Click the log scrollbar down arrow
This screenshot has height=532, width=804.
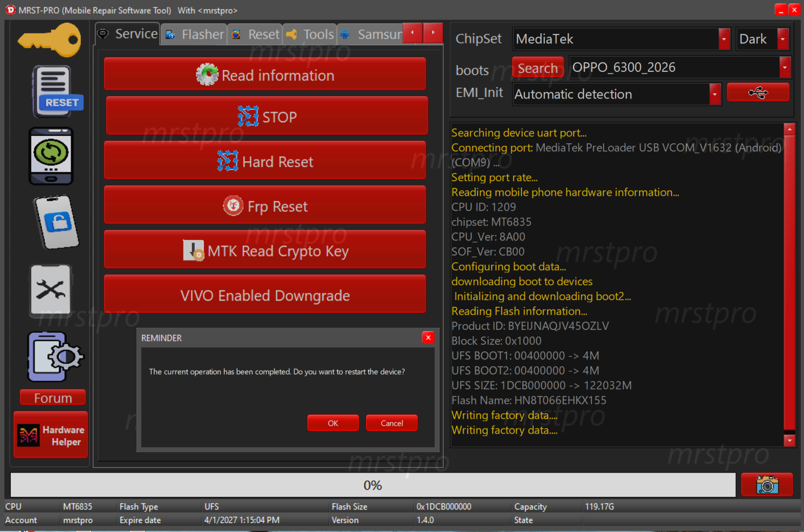click(x=790, y=440)
